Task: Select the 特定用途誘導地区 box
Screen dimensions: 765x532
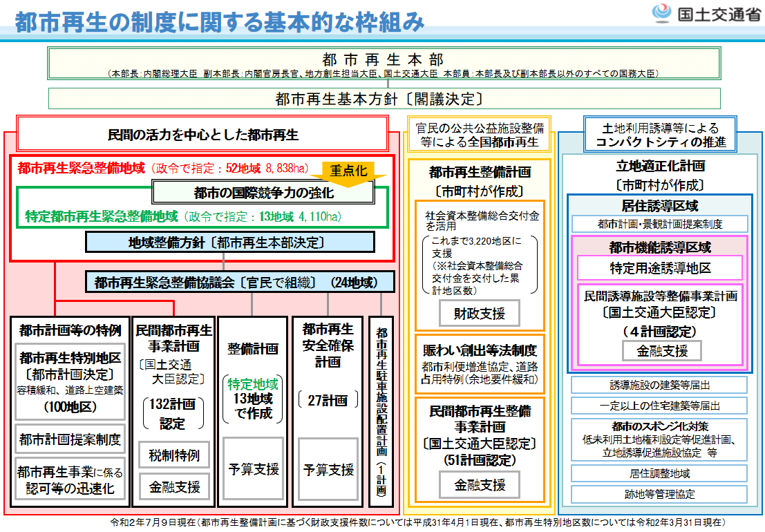Action: coord(659,268)
